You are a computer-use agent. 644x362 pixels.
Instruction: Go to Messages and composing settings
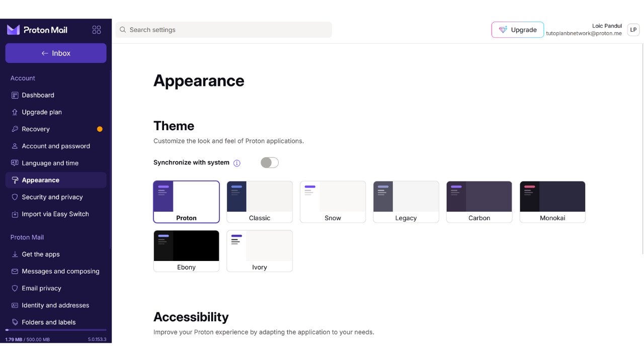coord(60,271)
